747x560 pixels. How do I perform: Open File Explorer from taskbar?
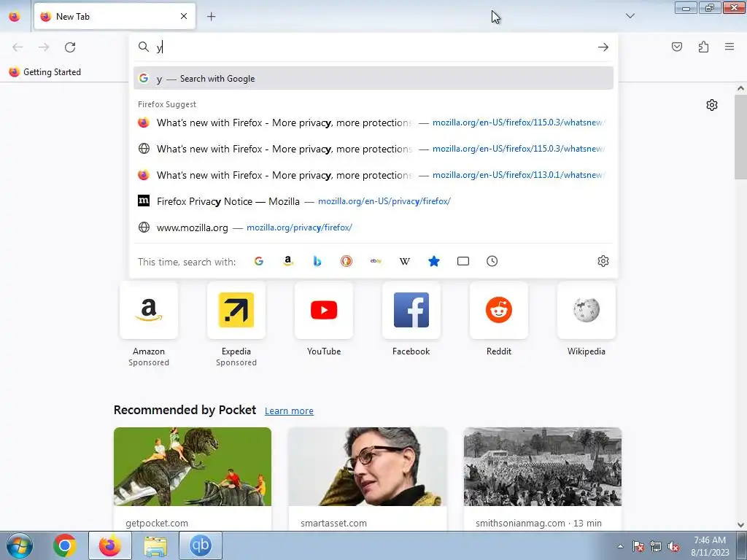click(155, 545)
